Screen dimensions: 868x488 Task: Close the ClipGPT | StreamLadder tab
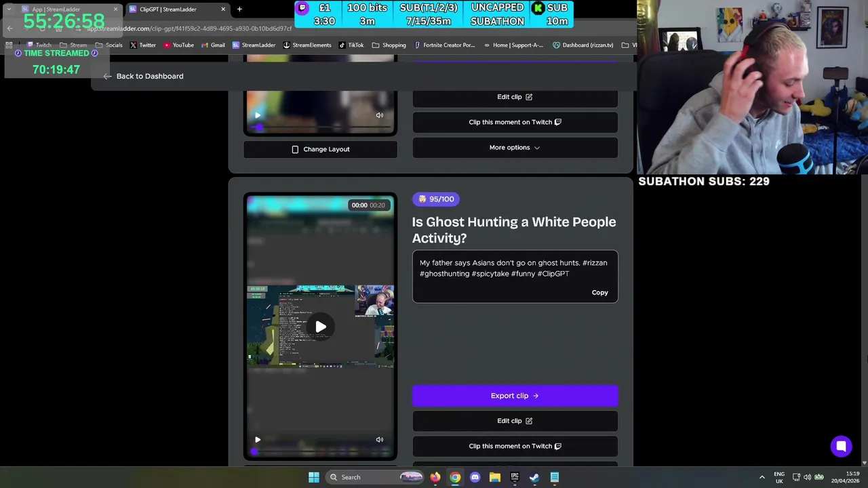tap(223, 9)
